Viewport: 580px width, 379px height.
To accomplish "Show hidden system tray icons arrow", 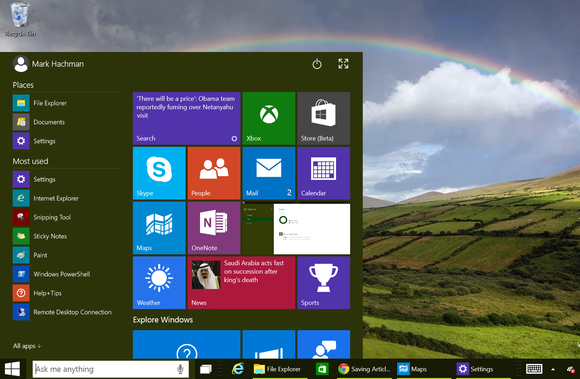I will point(553,369).
